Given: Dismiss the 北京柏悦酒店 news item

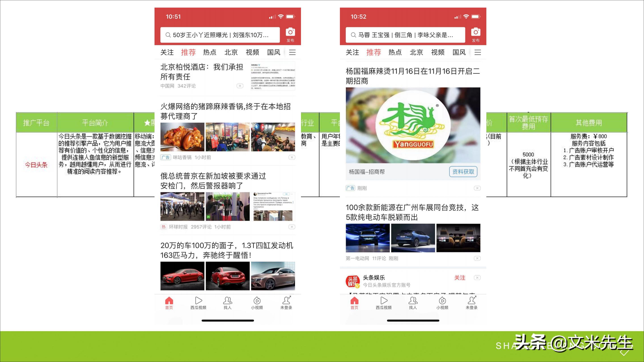Looking at the screenshot, I should (x=240, y=86).
